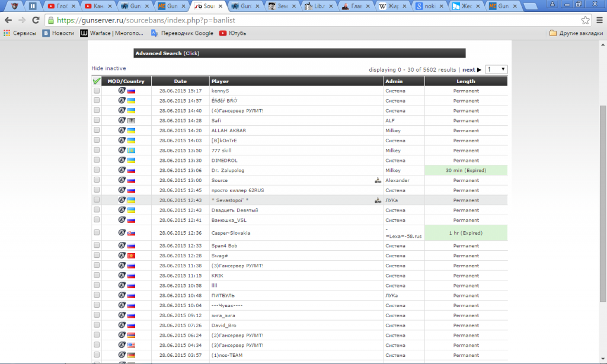This screenshot has height=364, width=607.
Task: Click the Hide inactive link
Action: point(108,68)
